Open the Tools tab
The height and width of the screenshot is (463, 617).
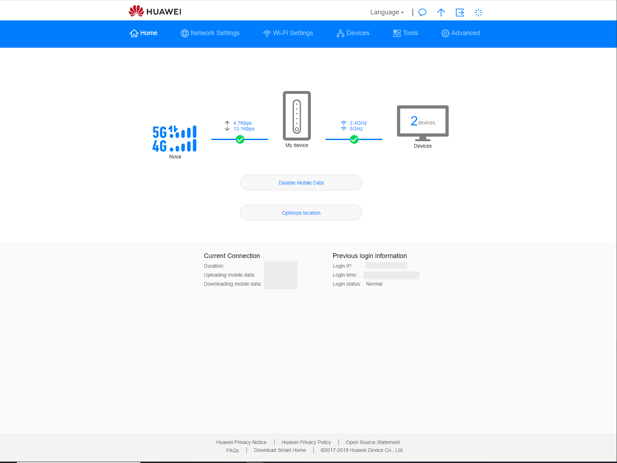click(405, 33)
